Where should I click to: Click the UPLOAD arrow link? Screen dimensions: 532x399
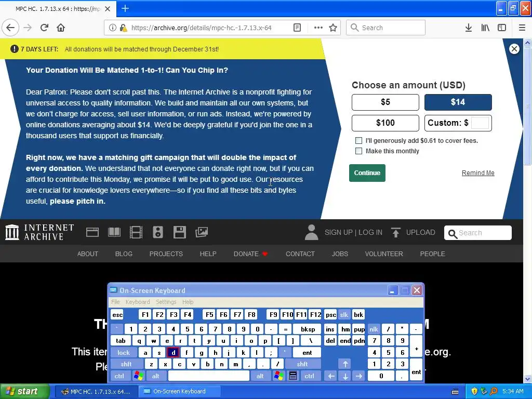tap(413, 232)
